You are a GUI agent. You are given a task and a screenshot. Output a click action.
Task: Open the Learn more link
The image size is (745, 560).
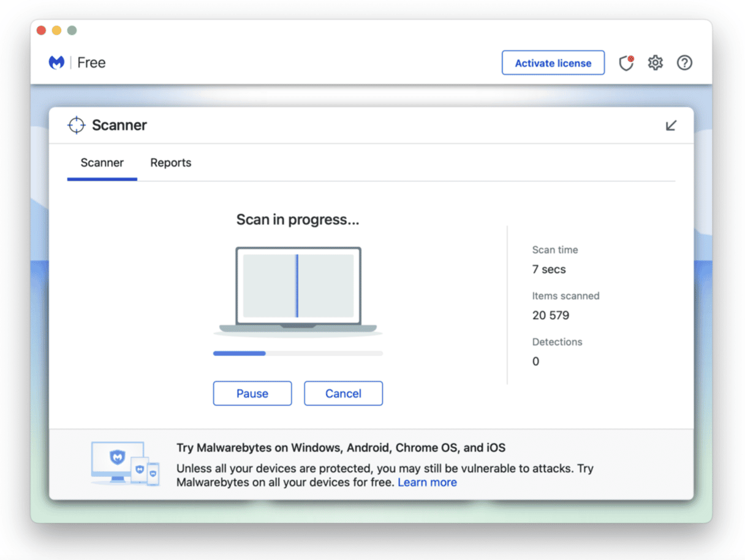point(427,482)
